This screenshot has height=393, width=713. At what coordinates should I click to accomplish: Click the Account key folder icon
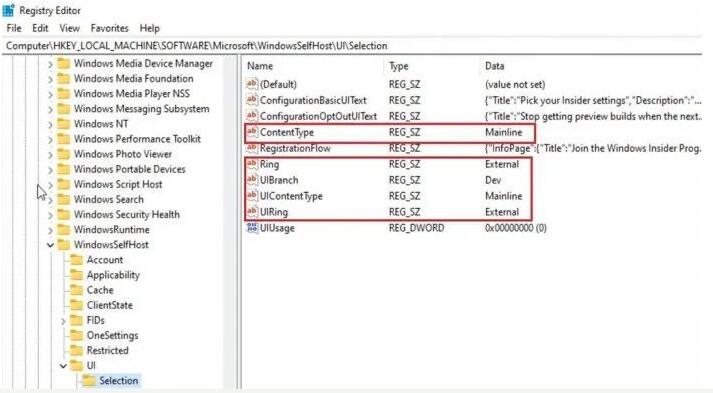76,260
